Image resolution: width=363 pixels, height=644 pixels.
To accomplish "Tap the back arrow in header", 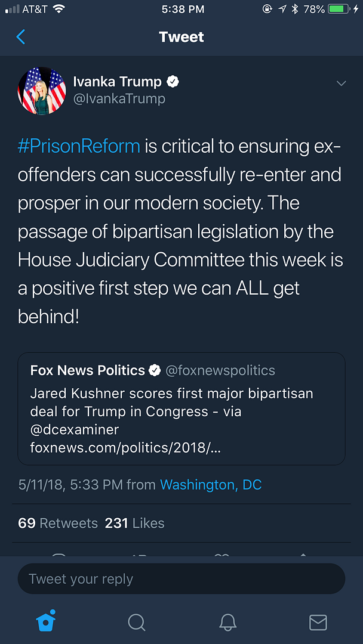I will [21, 37].
